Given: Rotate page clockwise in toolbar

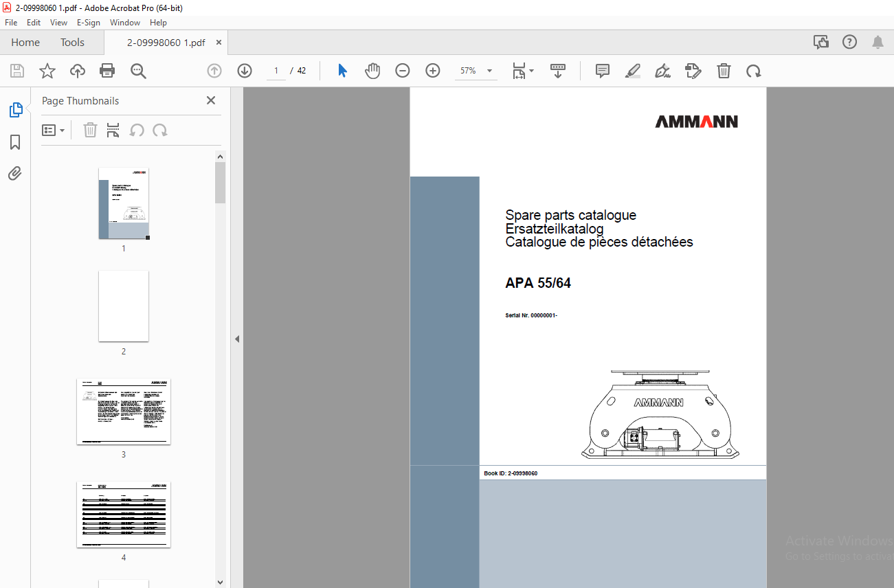Looking at the screenshot, I should coord(754,71).
